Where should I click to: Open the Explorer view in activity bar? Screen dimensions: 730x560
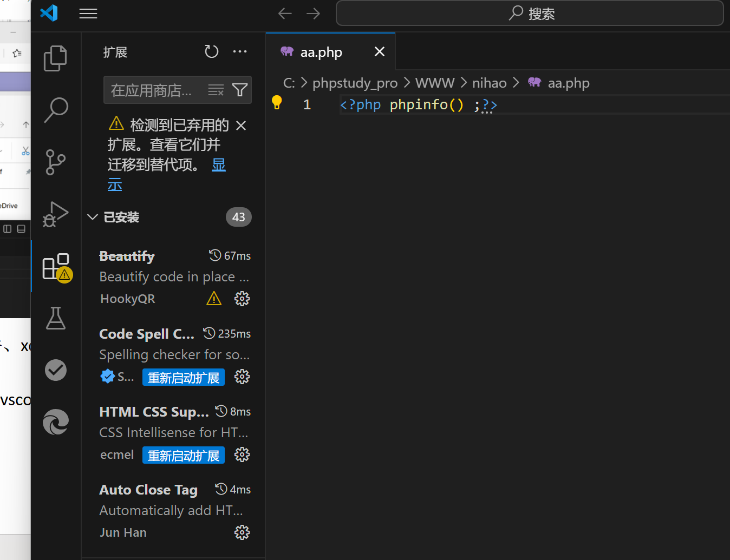55,58
